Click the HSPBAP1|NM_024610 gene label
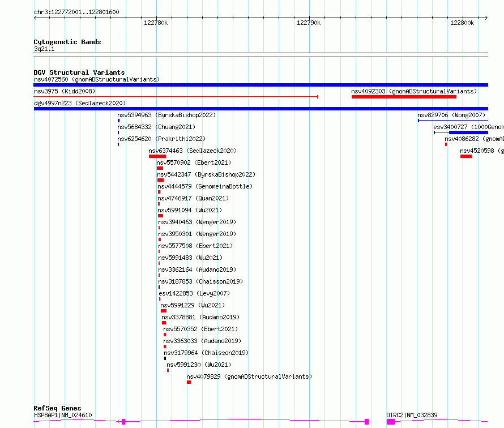 (63, 415)
